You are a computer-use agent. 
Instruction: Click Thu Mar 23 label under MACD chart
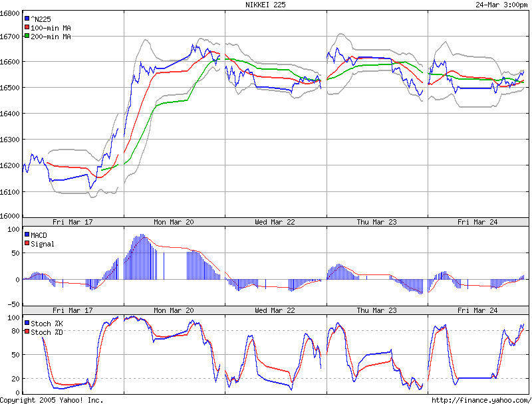376,310
